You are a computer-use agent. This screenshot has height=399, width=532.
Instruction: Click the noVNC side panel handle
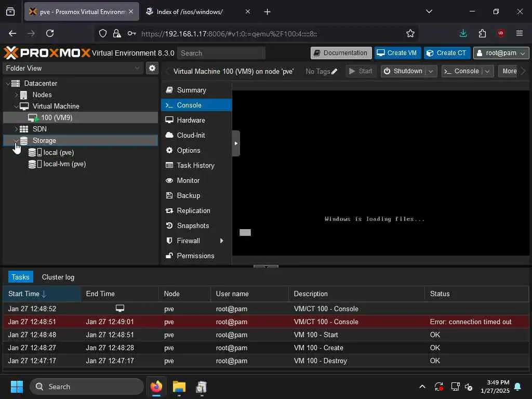pyautogui.click(x=236, y=143)
